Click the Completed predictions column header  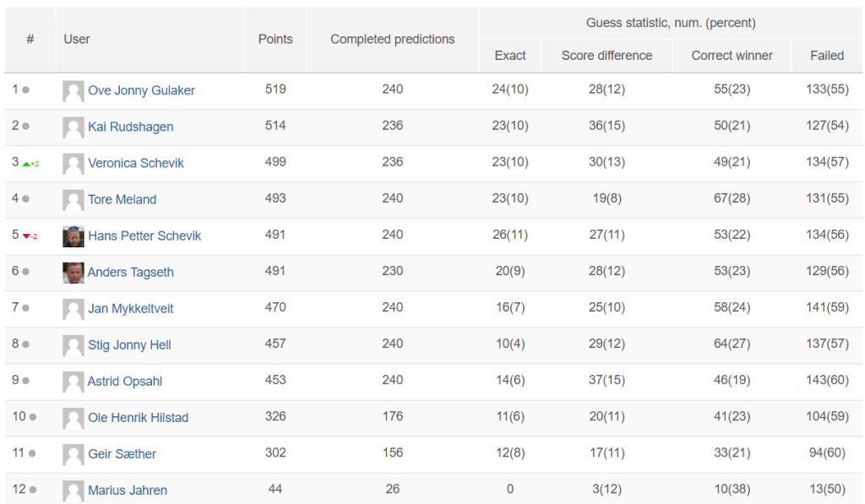pos(392,39)
